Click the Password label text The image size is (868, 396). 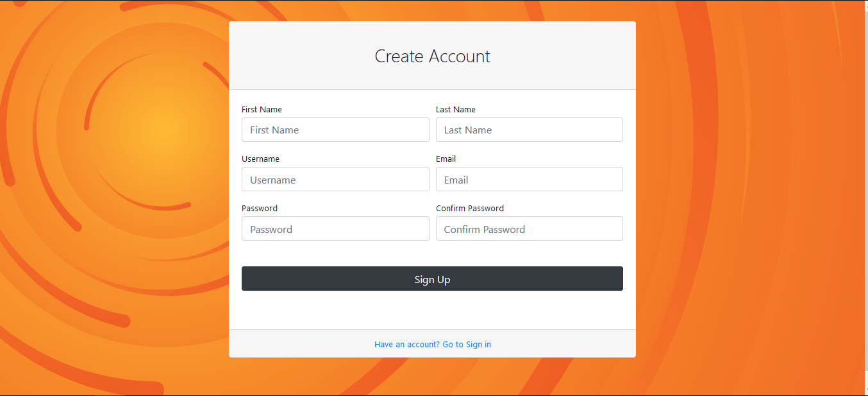pyautogui.click(x=259, y=208)
